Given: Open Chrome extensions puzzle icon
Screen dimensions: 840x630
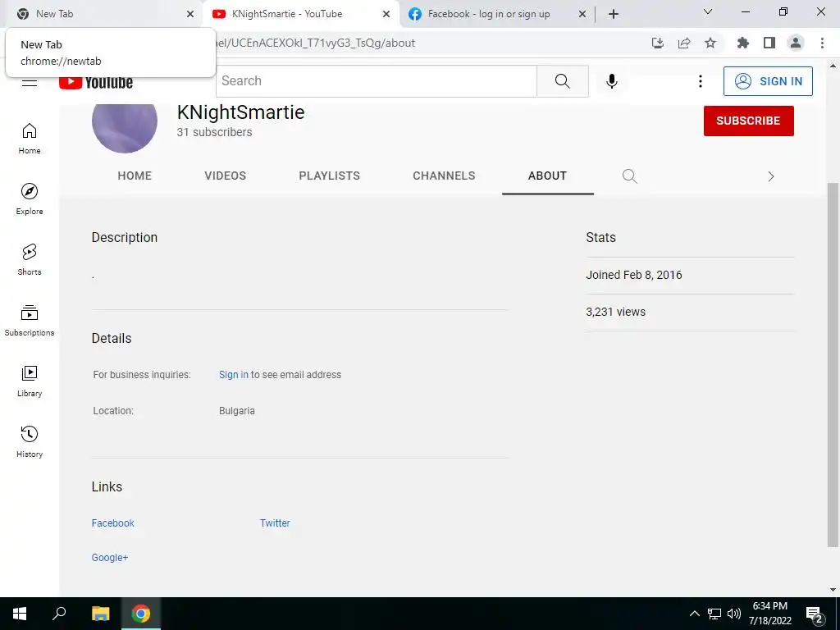Looking at the screenshot, I should [x=743, y=43].
